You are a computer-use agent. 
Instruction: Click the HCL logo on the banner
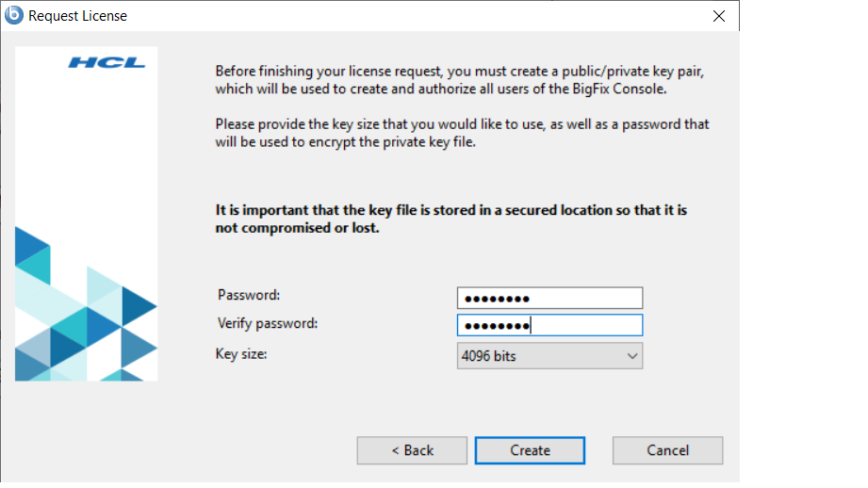click(x=106, y=63)
